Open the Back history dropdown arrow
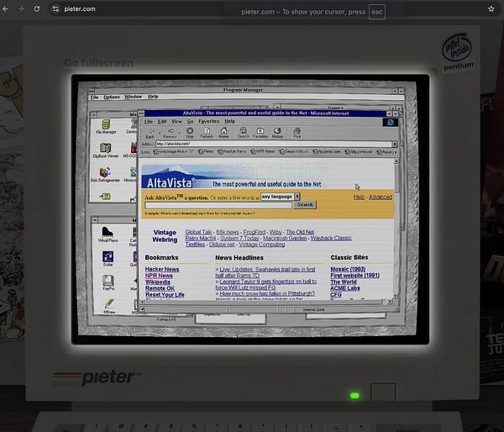The image size is (504, 432). click(160, 133)
